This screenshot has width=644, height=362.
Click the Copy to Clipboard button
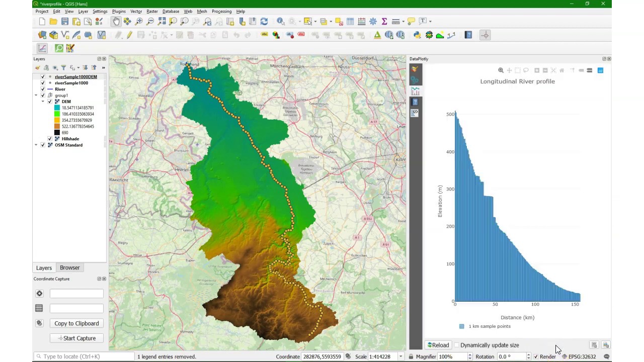click(x=76, y=323)
